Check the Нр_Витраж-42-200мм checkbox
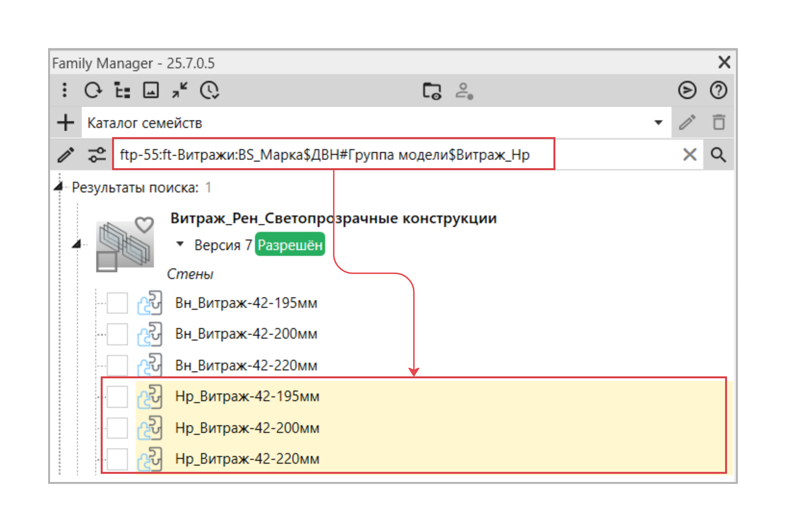 coord(117,428)
